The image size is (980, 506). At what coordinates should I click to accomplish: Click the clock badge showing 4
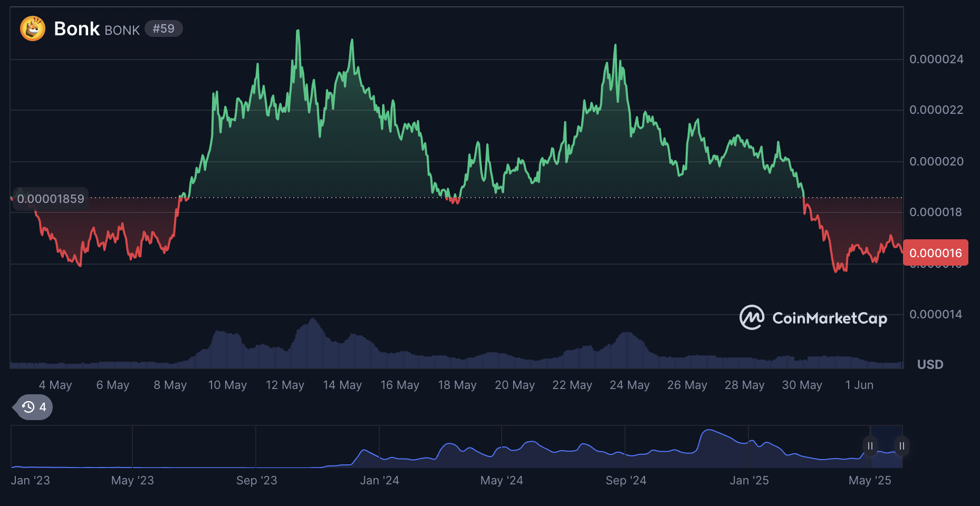[x=32, y=407]
